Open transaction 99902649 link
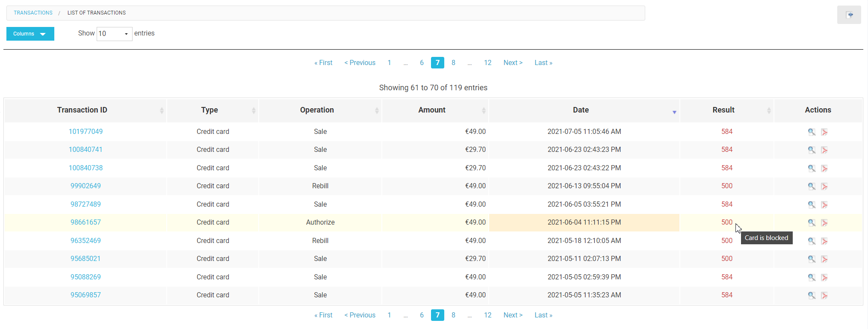Screen dimensions: 868x329 coord(86,186)
